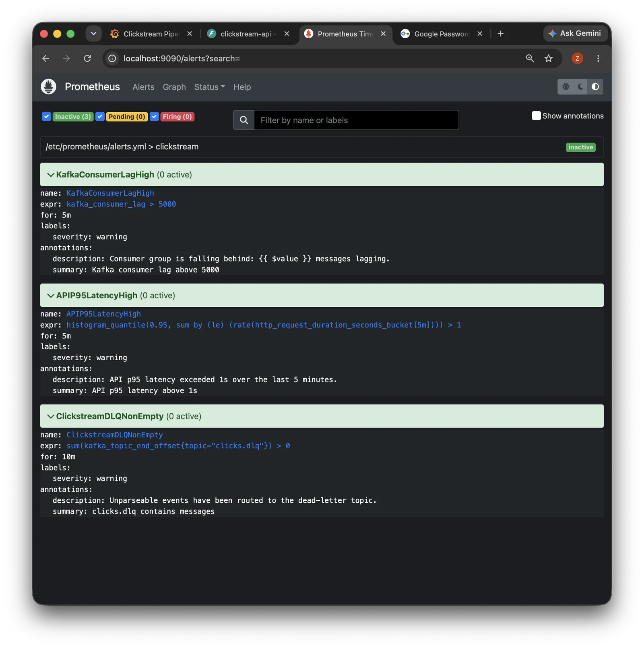Screen dimensions: 644x648
Task: Open KafkaConsumerLagHigh name link
Action: pos(110,193)
